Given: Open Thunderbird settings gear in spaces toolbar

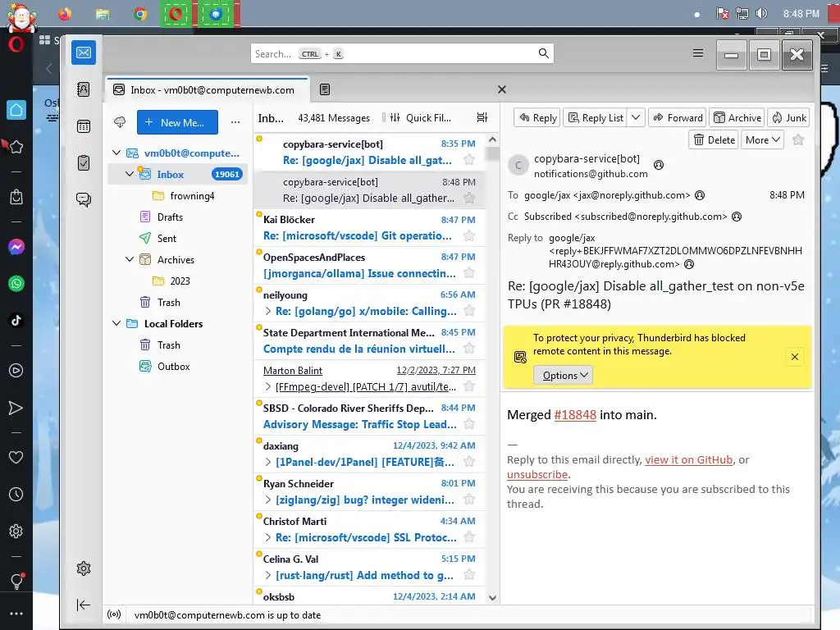Looking at the screenshot, I should 84,568.
